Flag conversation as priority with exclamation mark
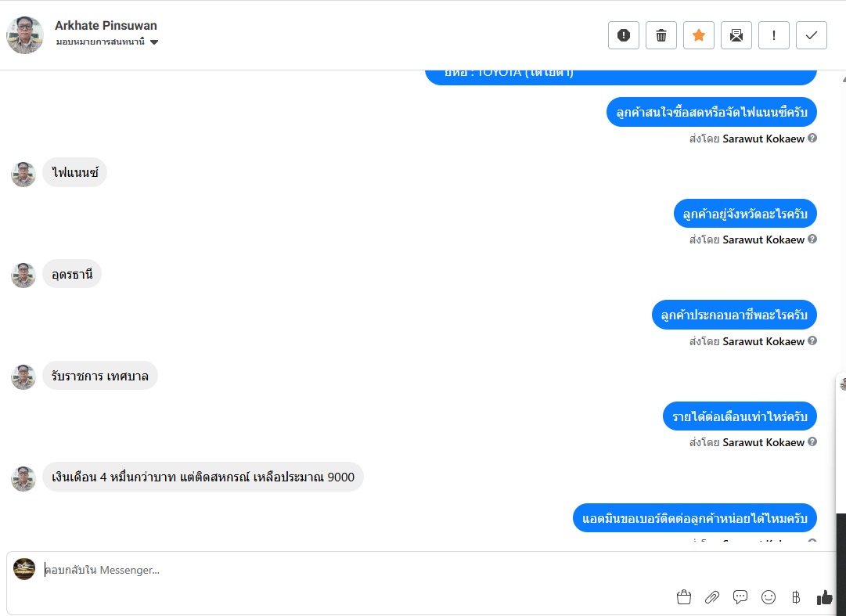846x616 pixels. click(774, 35)
